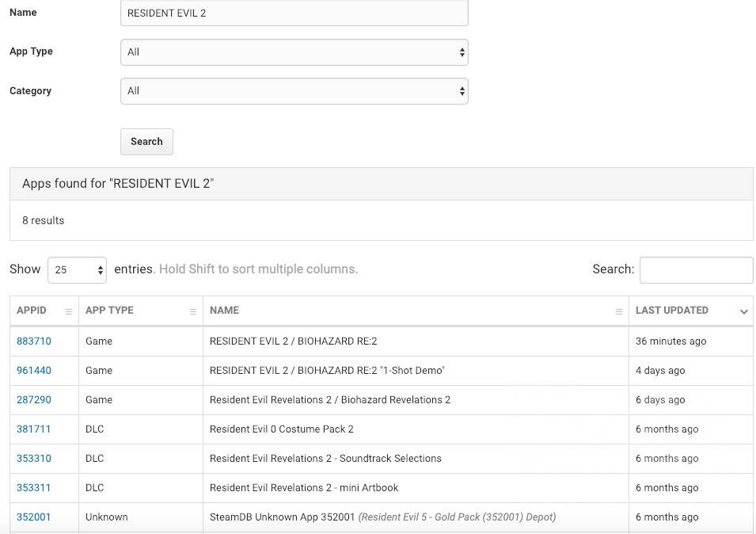Sort the table by NAME header
Viewport: 756px width, 534px height.
pyautogui.click(x=225, y=311)
